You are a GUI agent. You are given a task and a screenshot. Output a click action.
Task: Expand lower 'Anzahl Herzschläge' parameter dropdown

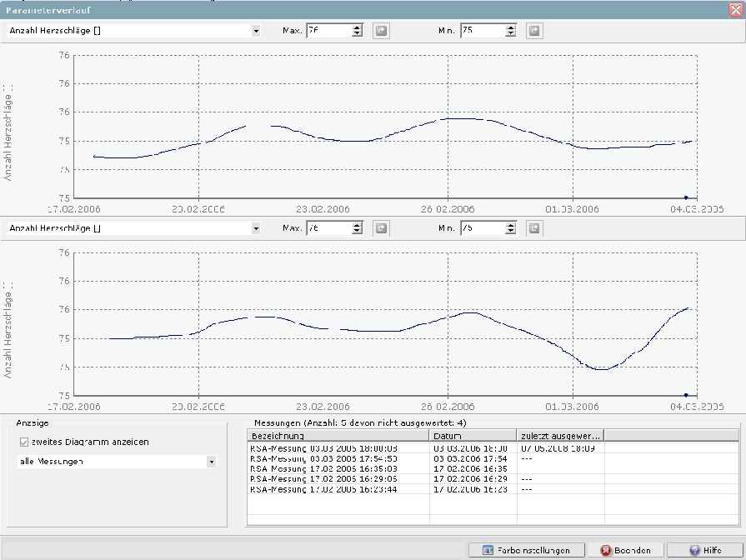tap(255, 228)
